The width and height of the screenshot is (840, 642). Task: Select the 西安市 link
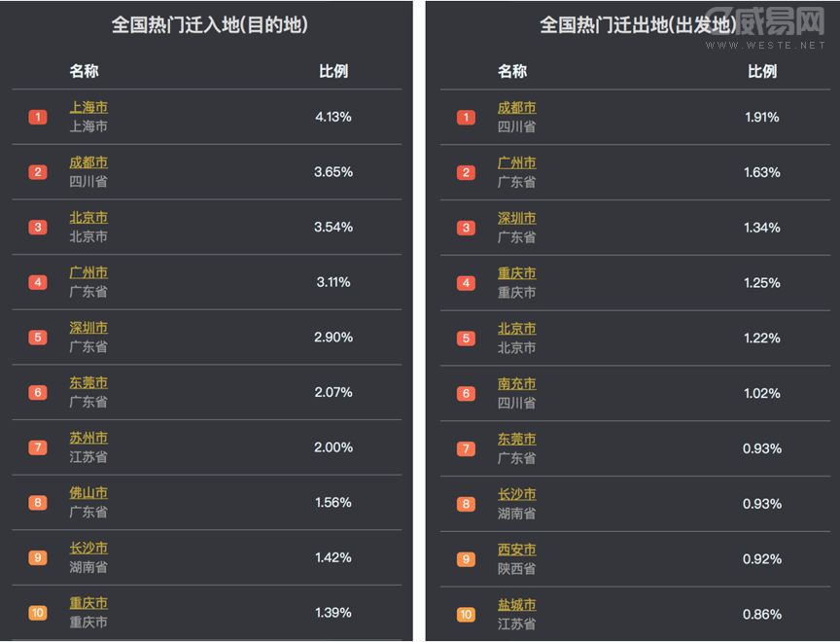tap(516, 550)
